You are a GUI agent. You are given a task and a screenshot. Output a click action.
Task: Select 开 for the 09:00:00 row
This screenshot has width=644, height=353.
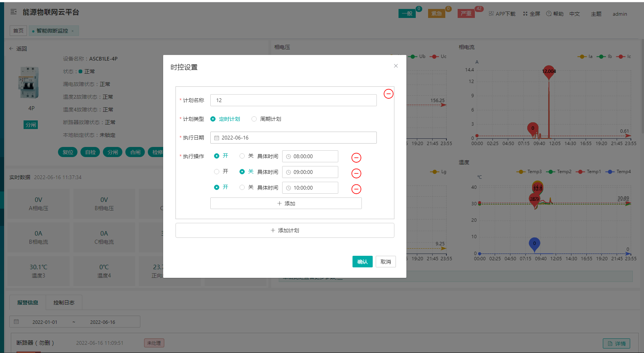point(217,172)
